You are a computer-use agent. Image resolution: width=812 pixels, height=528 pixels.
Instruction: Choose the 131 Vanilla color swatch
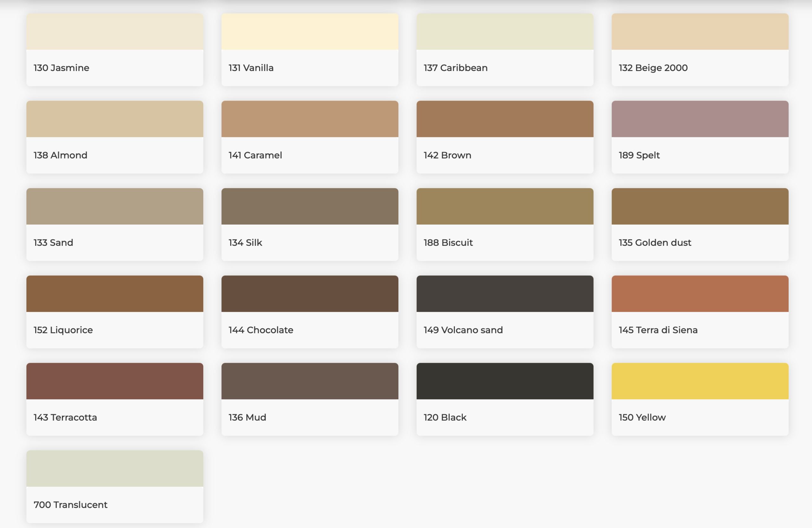point(310,31)
